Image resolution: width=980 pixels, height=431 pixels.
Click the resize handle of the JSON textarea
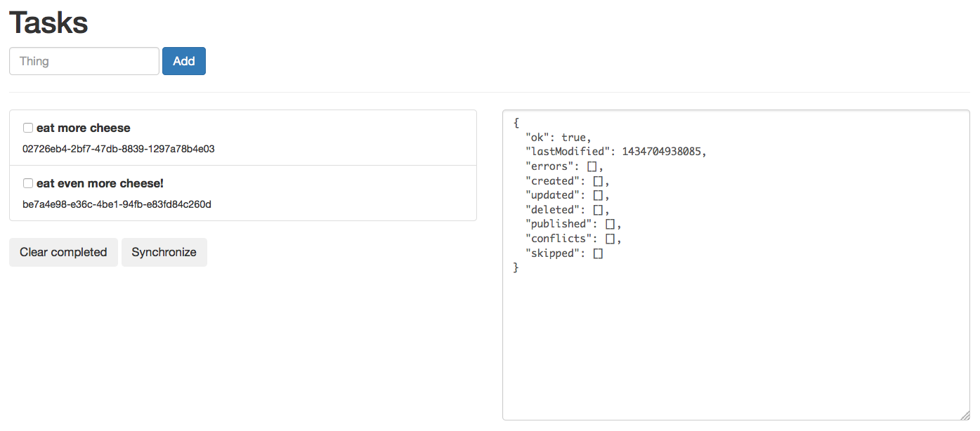pos(965,416)
